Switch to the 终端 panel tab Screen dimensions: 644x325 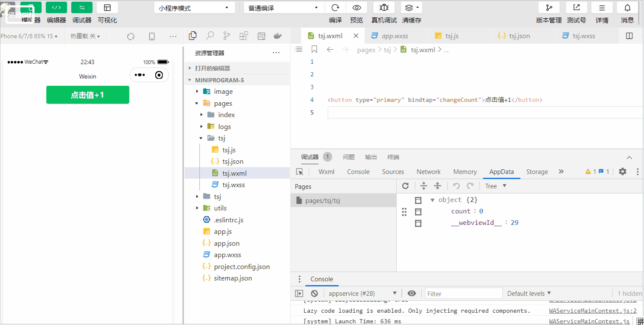393,157
